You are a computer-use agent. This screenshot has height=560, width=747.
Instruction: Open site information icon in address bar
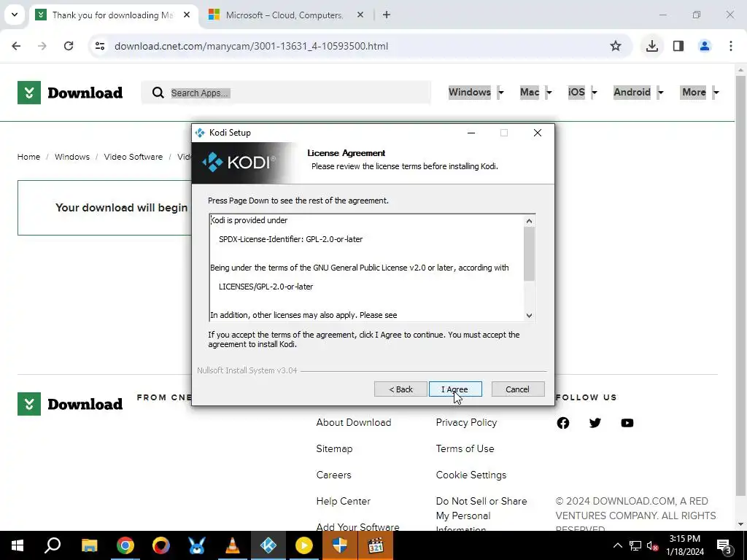pyautogui.click(x=99, y=46)
